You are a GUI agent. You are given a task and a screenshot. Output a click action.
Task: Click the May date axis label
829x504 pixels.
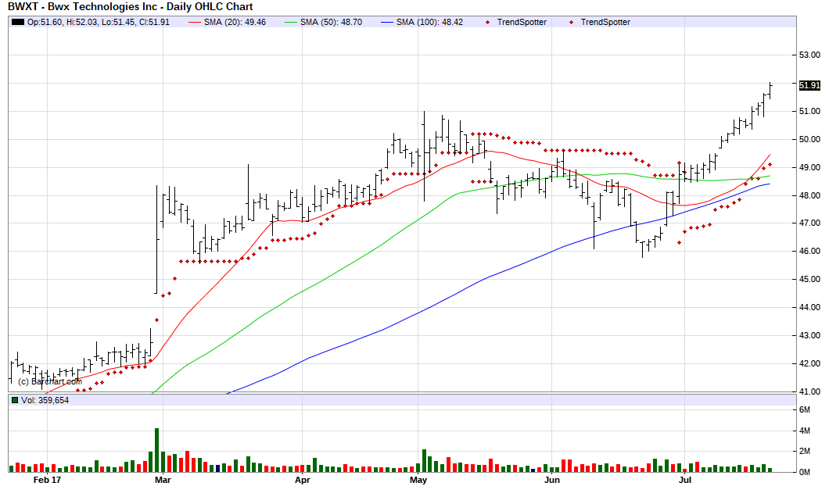click(418, 480)
